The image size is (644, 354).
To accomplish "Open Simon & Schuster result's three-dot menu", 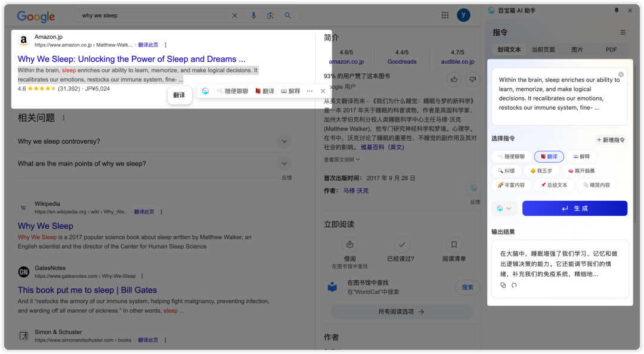I will pos(166,340).
